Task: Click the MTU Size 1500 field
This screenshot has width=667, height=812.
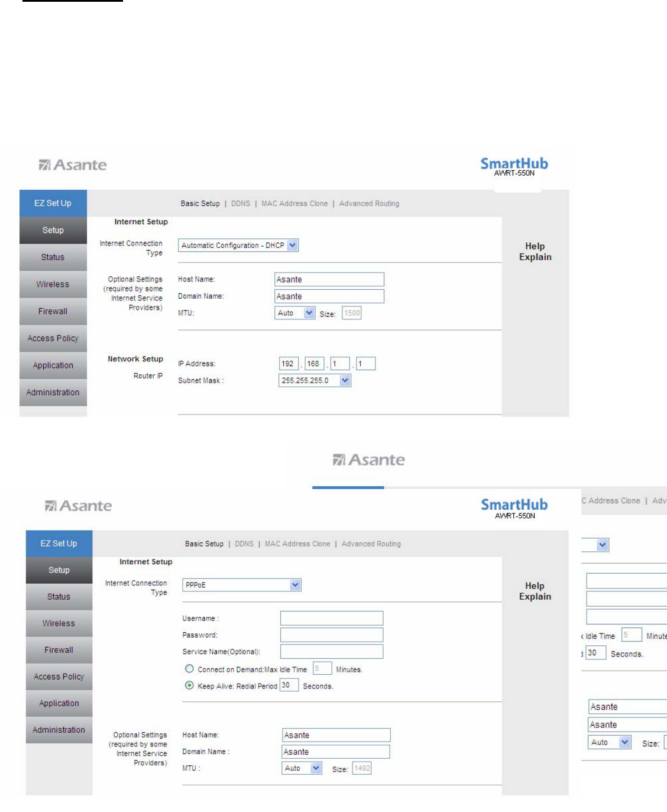Action: click(352, 313)
